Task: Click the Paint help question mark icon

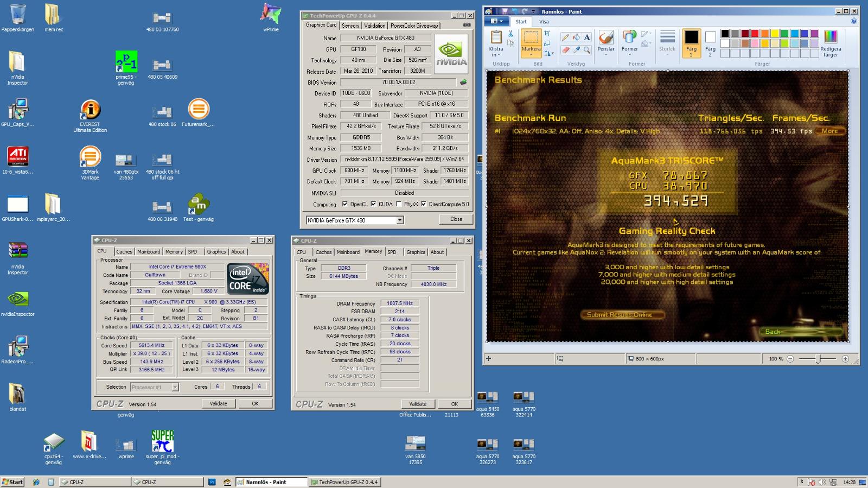Action: 854,22
